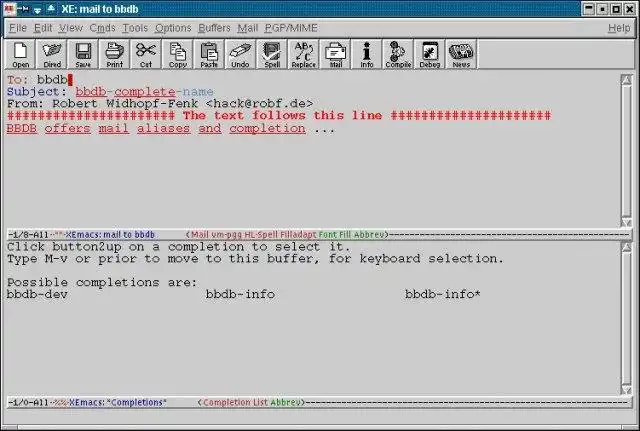Image resolution: width=640 pixels, height=431 pixels.
Task: Cut selection with scissors icon
Action: pos(146,54)
